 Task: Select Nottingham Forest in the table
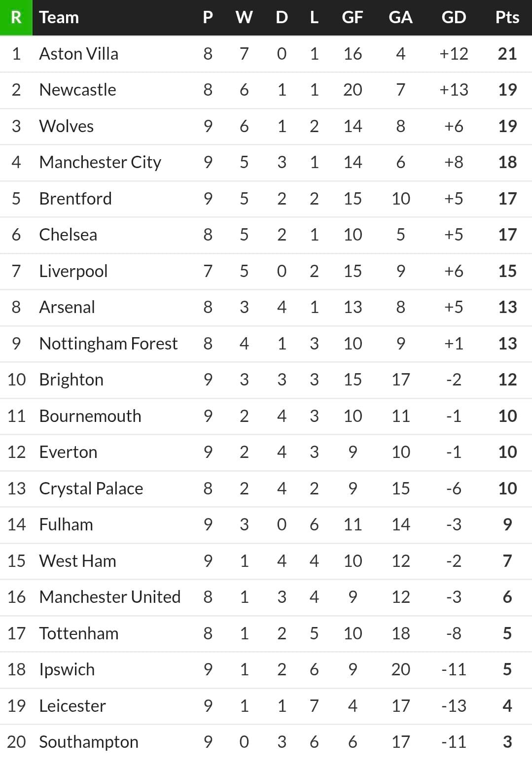(x=108, y=344)
